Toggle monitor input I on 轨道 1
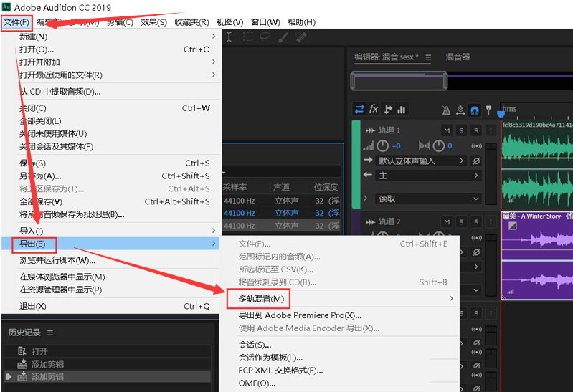Image resolution: width=573 pixels, height=392 pixels. click(491, 131)
